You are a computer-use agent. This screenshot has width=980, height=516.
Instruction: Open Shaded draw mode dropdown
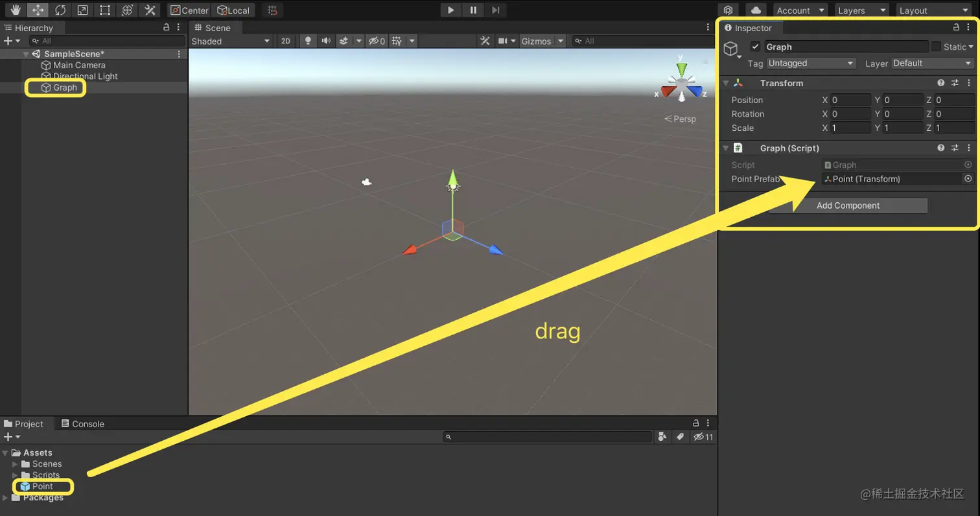231,41
